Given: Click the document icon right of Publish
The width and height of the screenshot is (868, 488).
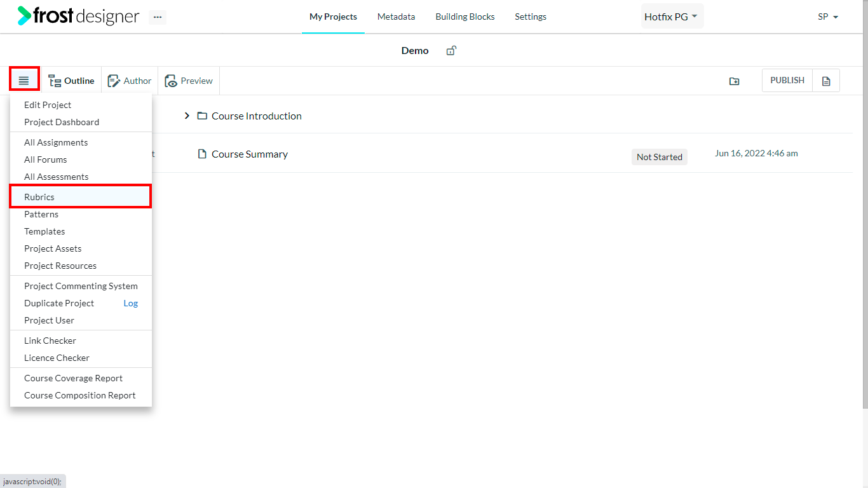Looking at the screenshot, I should pyautogui.click(x=826, y=81).
